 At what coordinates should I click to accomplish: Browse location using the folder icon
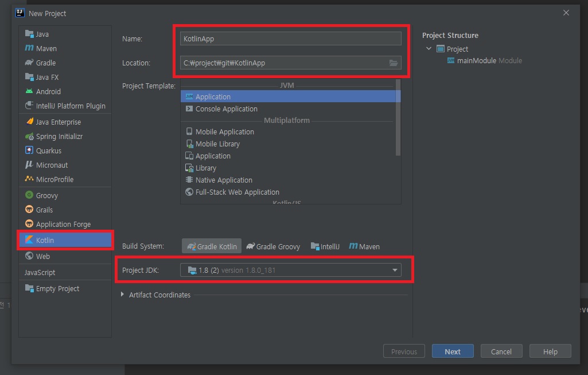point(394,63)
